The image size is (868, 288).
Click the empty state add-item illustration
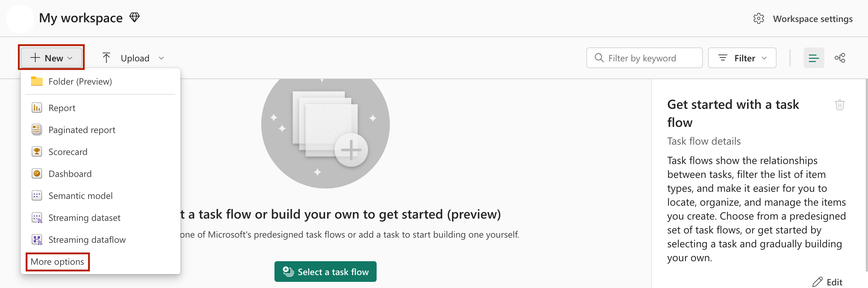coord(325,133)
